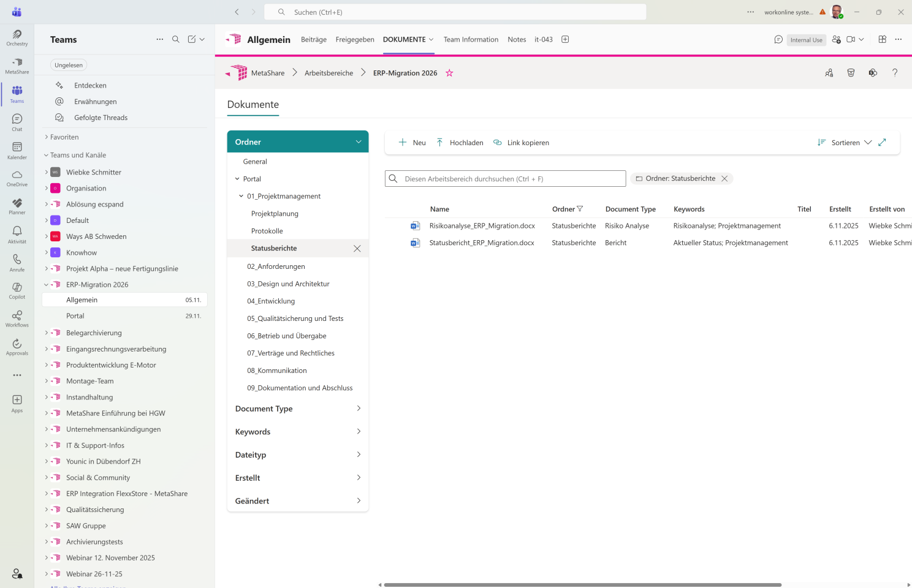
Task: Expand the Document Type filter section
Action: (298, 409)
